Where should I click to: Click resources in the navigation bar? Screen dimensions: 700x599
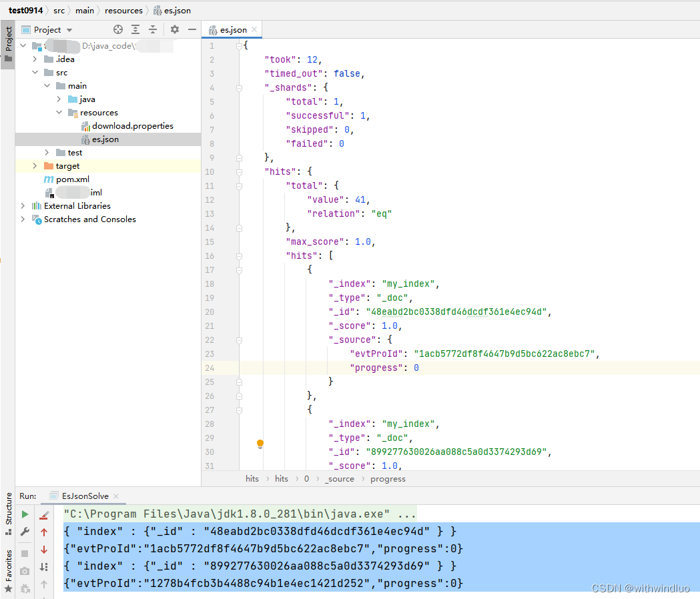click(x=123, y=10)
